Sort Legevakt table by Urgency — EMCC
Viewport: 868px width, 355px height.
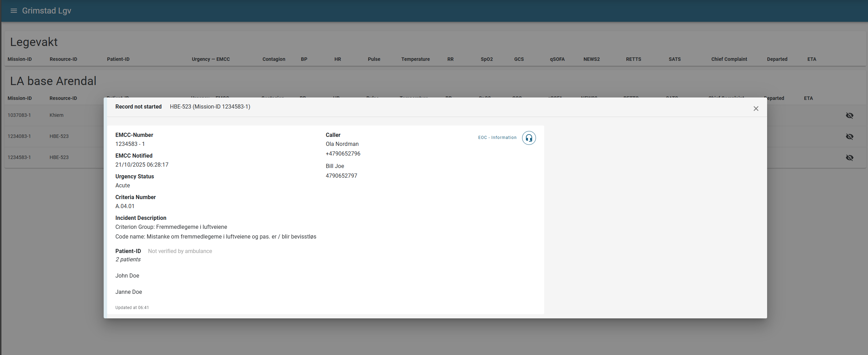210,59
